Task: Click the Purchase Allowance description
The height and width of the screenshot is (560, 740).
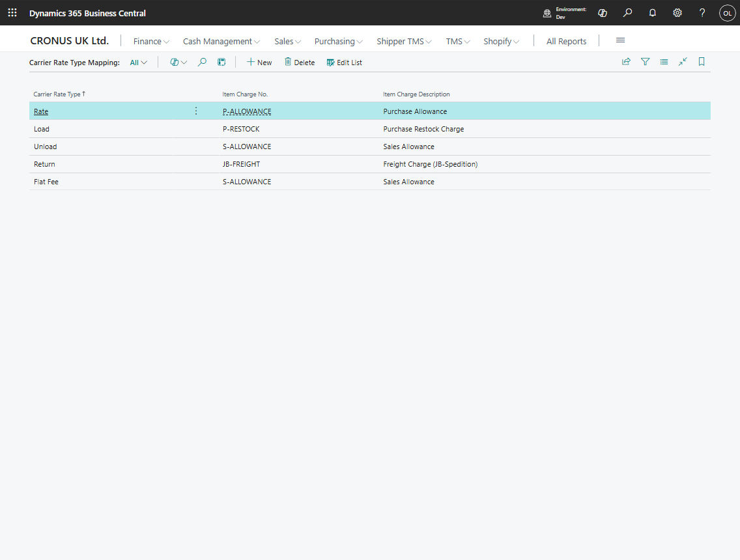Action: pyautogui.click(x=415, y=111)
